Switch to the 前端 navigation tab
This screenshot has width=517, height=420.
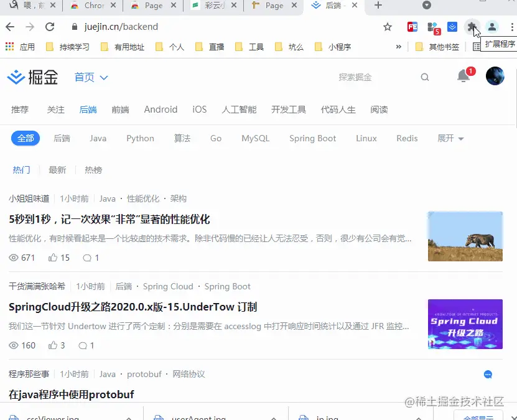pos(120,109)
